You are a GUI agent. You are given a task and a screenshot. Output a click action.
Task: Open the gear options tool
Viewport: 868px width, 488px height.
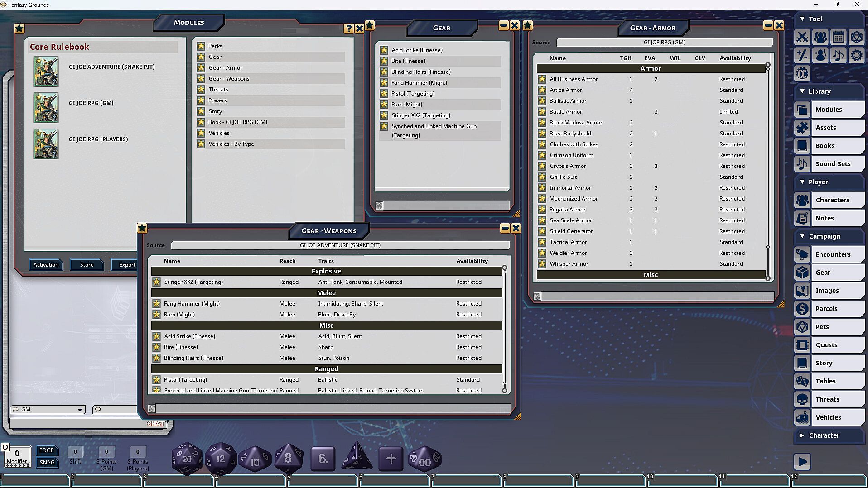click(x=856, y=55)
